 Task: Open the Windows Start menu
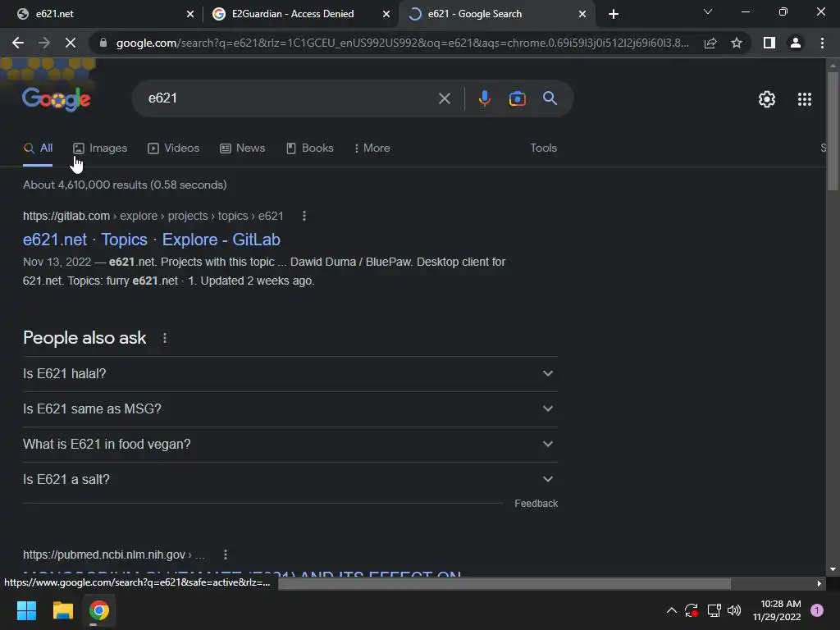[x=26, y=610]
